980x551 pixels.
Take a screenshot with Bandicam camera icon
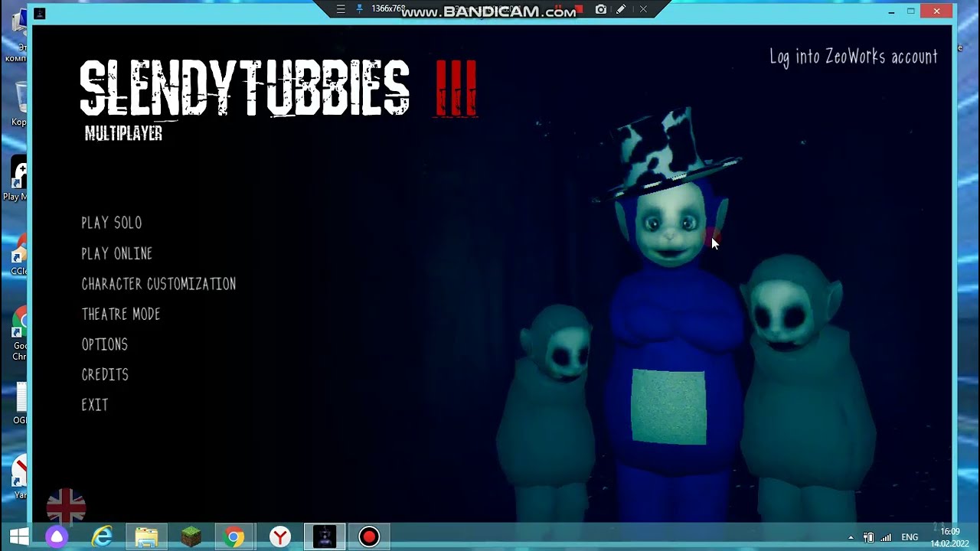coord(601,9)
